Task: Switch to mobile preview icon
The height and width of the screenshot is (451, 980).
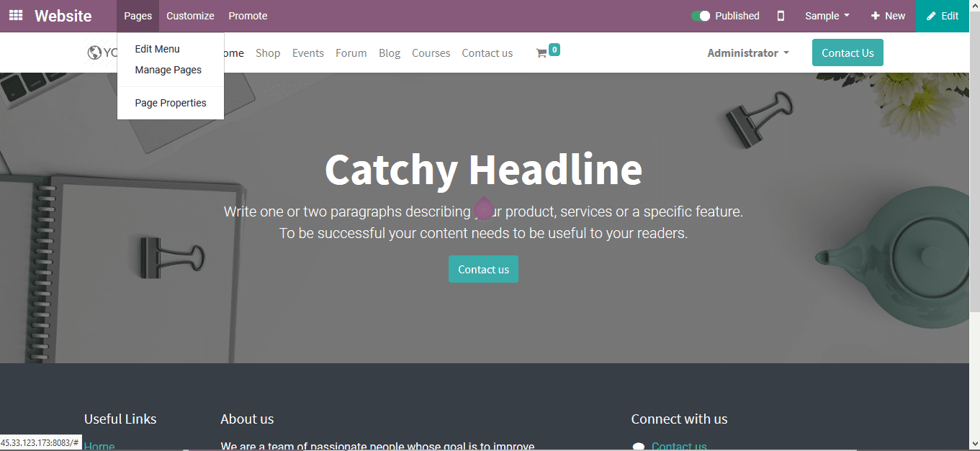Action: [781, 15]
